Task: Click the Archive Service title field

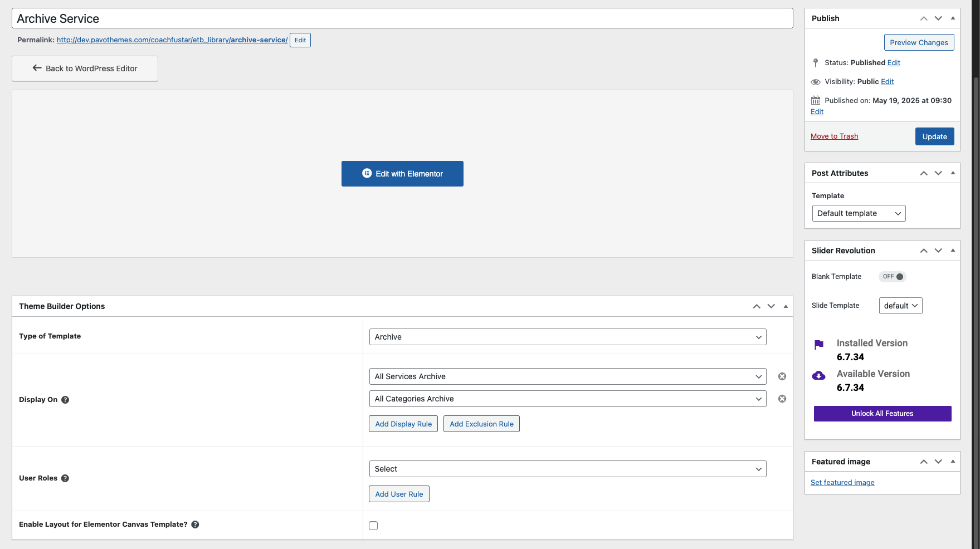Action: click(x=402, y=18)
